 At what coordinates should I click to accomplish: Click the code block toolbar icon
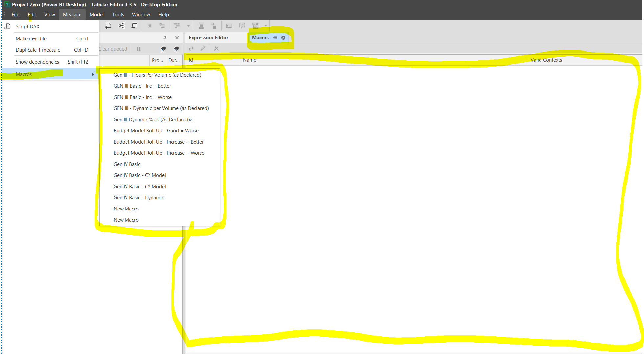point(229,26)
